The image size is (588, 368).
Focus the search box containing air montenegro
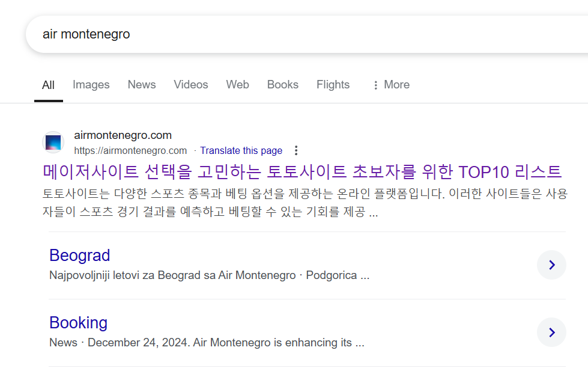307,34
